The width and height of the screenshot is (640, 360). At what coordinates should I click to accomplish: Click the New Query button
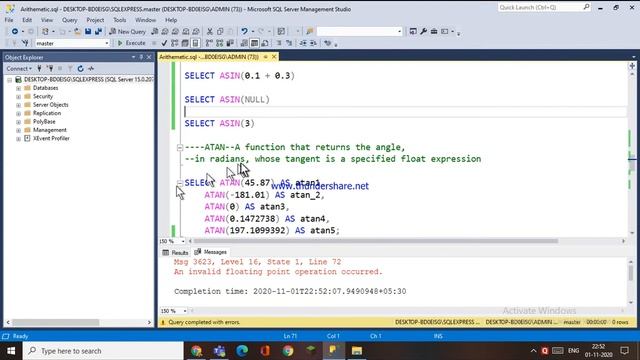coord(127,31)
